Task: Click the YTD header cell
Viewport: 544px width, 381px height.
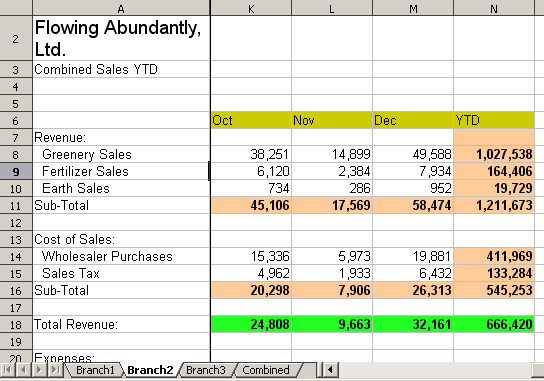Action: (x=494, y=120)
